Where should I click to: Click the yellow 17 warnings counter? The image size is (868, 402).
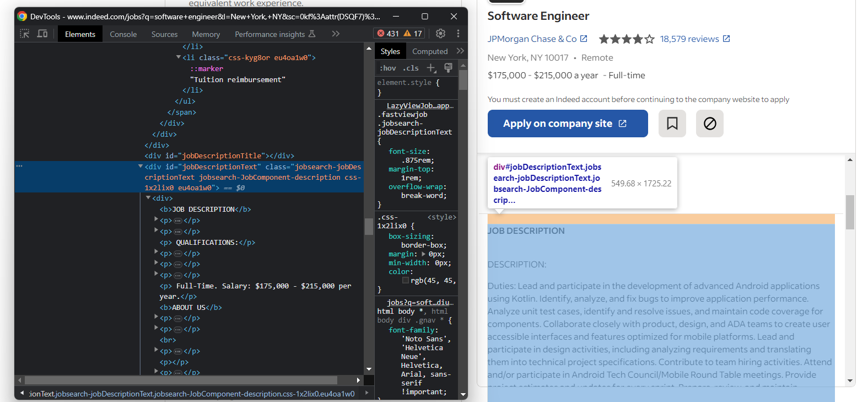pyautogui.click(x=413, y=34)
